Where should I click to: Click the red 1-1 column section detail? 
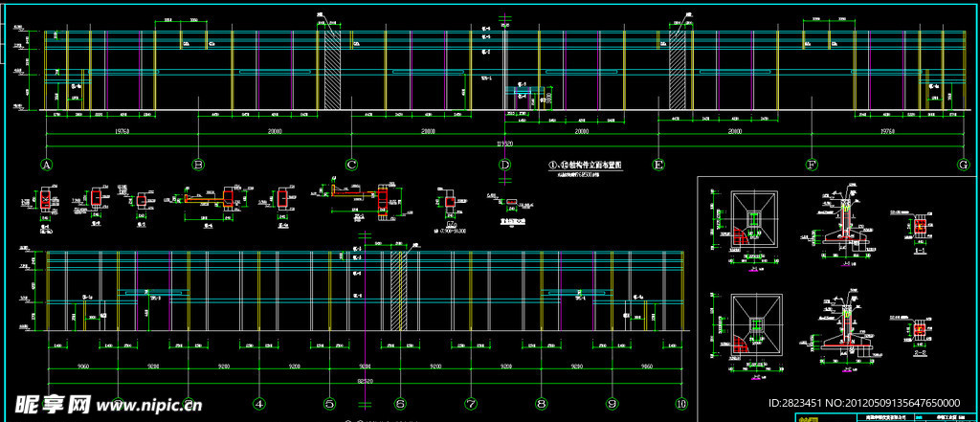coord(921,226)
